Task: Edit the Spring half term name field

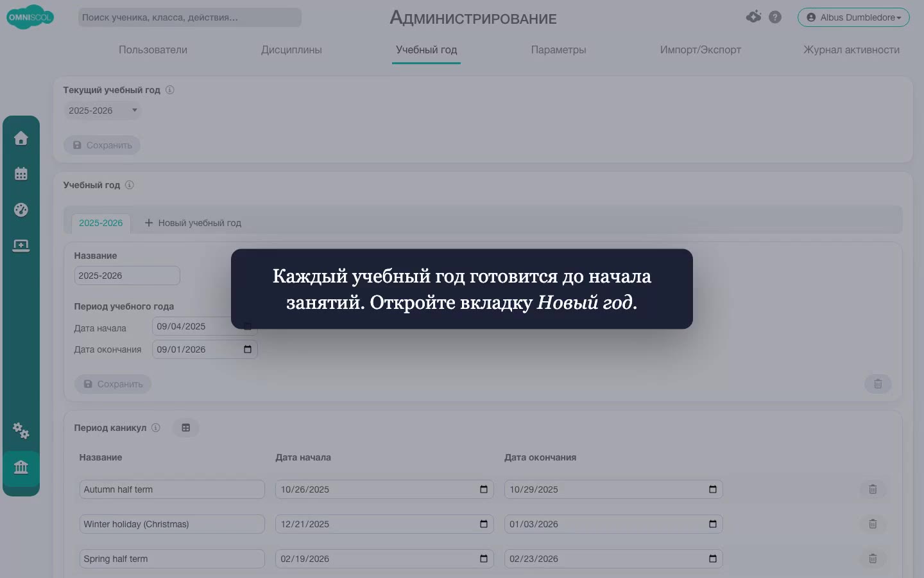Action: [172, 559]
